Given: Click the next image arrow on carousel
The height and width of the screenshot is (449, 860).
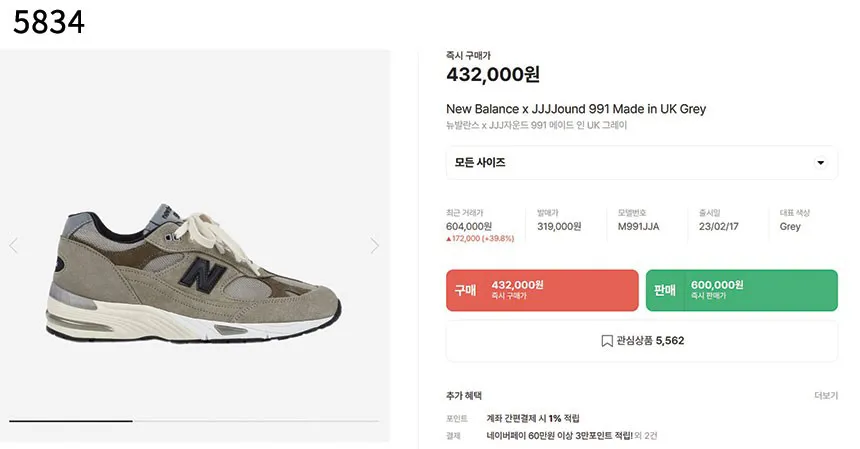Looking at the screenshot, I should (375, 246).
